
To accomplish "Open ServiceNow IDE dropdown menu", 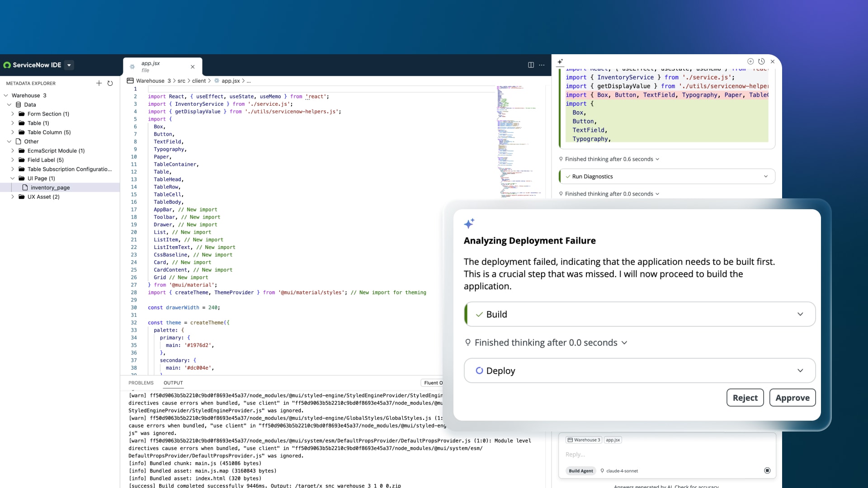I will point(69,65).
